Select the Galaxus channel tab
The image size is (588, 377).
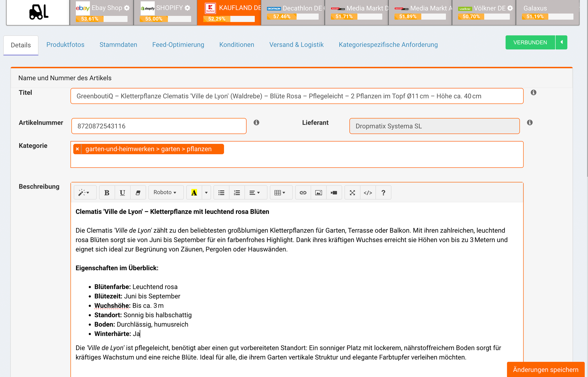(548, 12)
